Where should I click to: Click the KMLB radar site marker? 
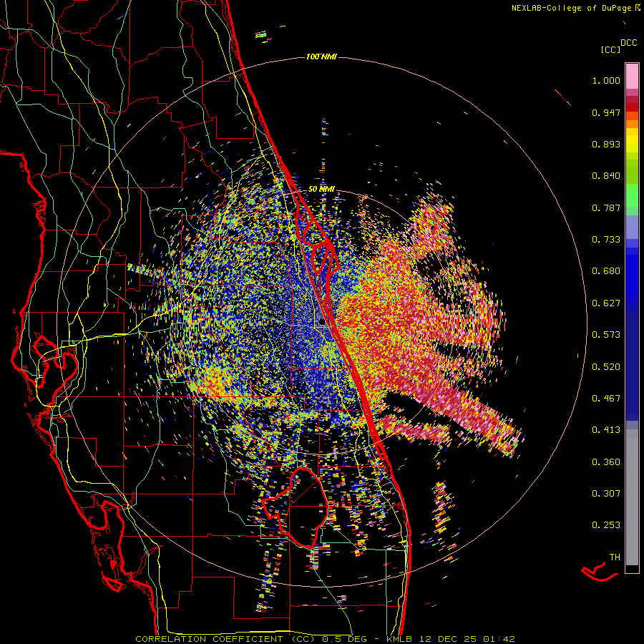323,322
